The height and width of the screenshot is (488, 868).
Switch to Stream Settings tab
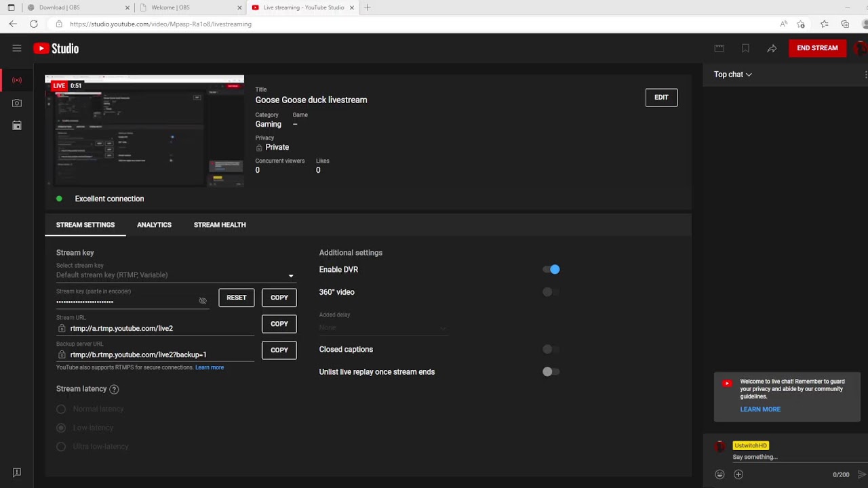[85, 225]
